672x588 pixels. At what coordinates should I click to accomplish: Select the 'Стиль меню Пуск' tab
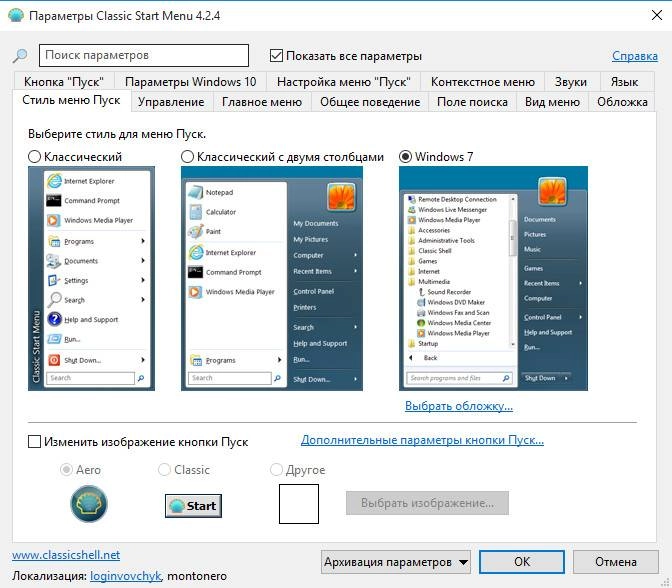(x=71, y=100)
